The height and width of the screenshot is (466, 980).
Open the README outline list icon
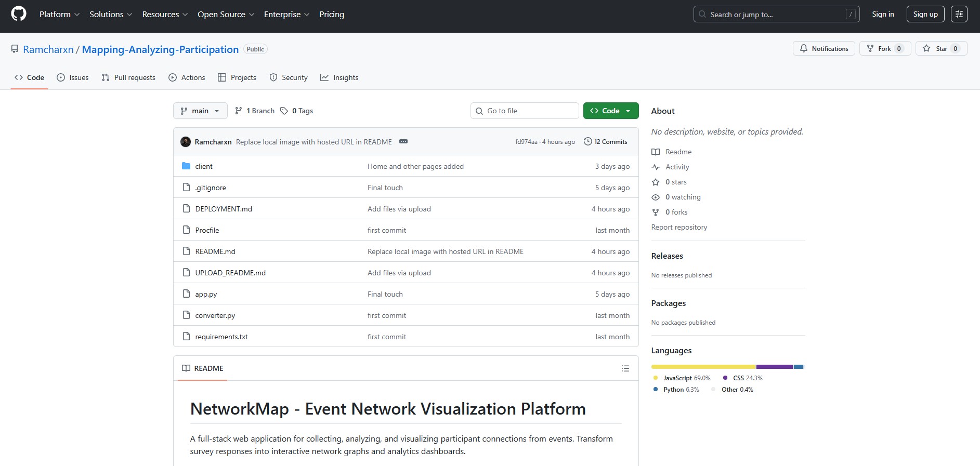tap(625, 368)
